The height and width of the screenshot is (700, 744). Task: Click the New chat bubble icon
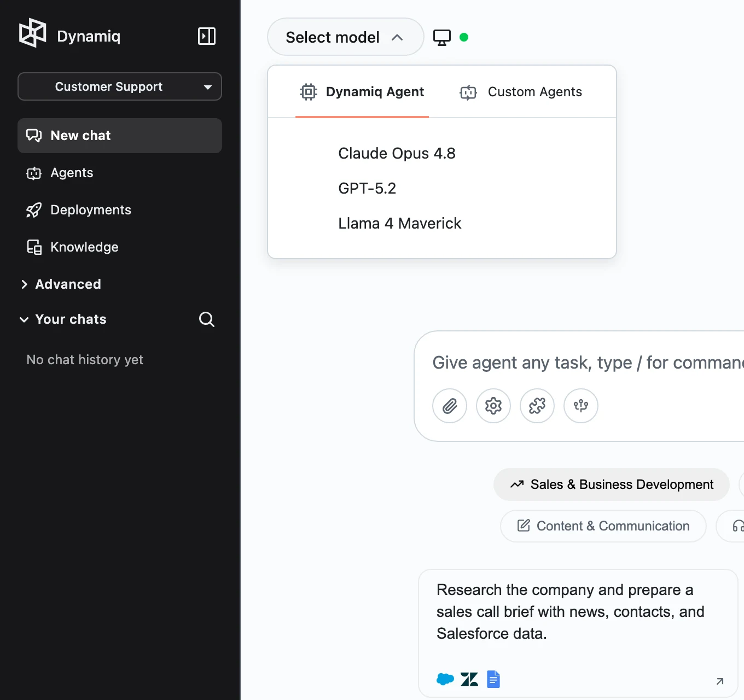click(x=34, y=136)
